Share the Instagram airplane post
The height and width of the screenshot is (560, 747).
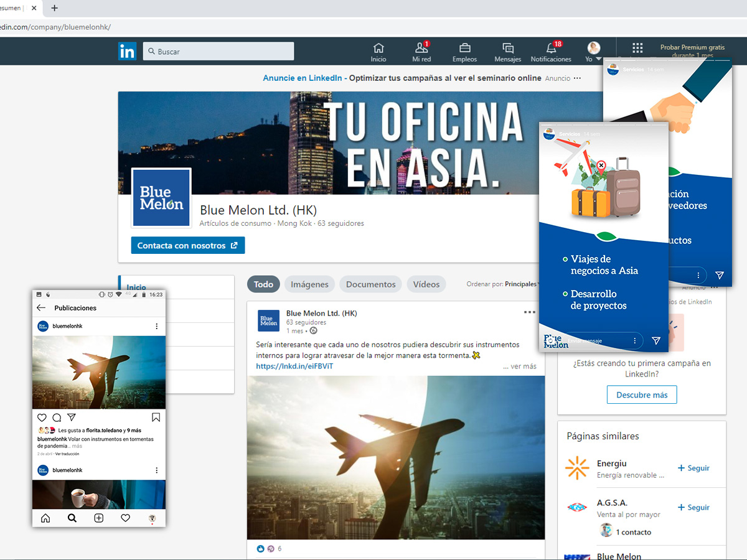[72, 418]
